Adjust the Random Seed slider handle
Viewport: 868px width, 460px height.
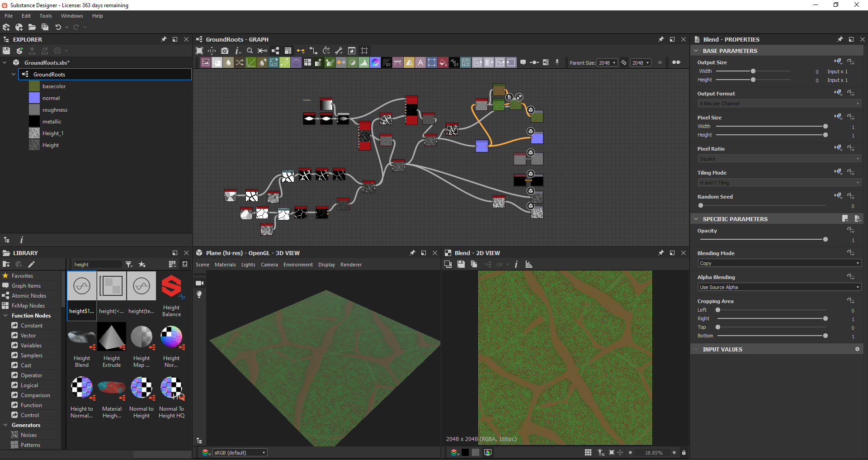point(701,205)
